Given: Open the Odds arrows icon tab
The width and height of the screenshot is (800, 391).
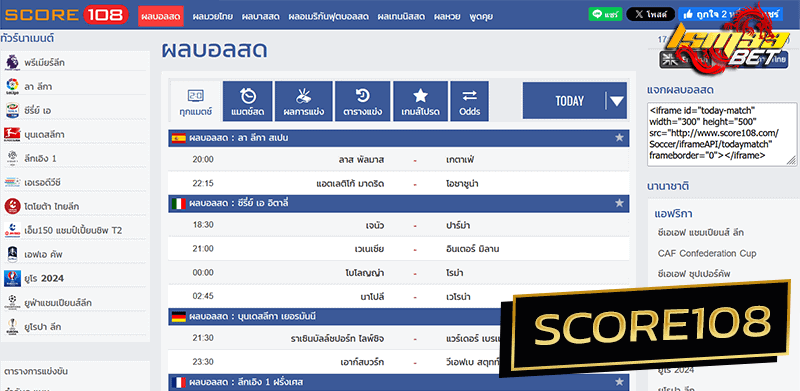Looking at the screenshot, I should pos(469,101).
